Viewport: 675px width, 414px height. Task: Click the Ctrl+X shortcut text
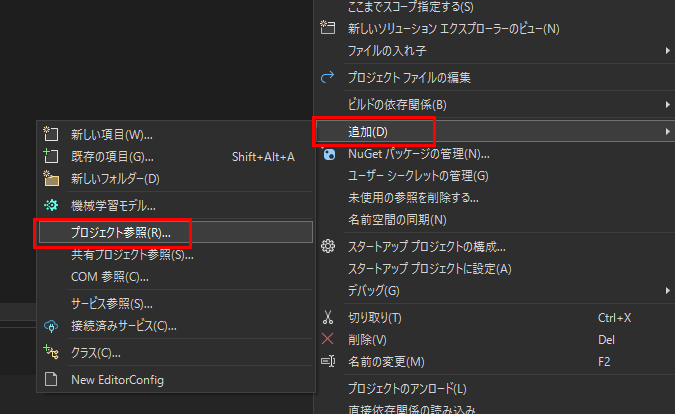click(x=614, y=318)
